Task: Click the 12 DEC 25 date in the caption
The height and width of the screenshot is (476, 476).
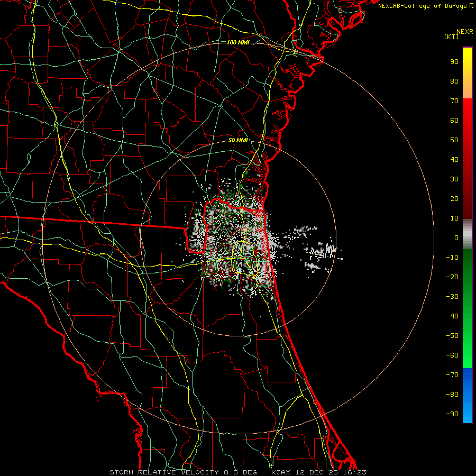Action: [x=317, y=472]
